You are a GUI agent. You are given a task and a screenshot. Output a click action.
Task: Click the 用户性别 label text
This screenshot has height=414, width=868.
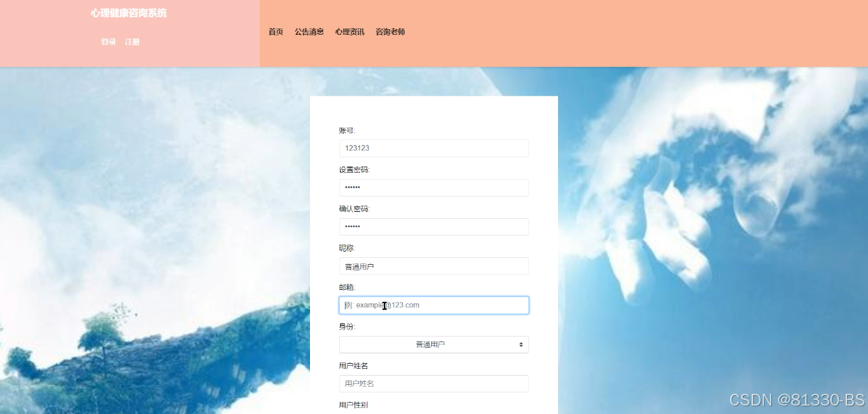click(354, 405)
